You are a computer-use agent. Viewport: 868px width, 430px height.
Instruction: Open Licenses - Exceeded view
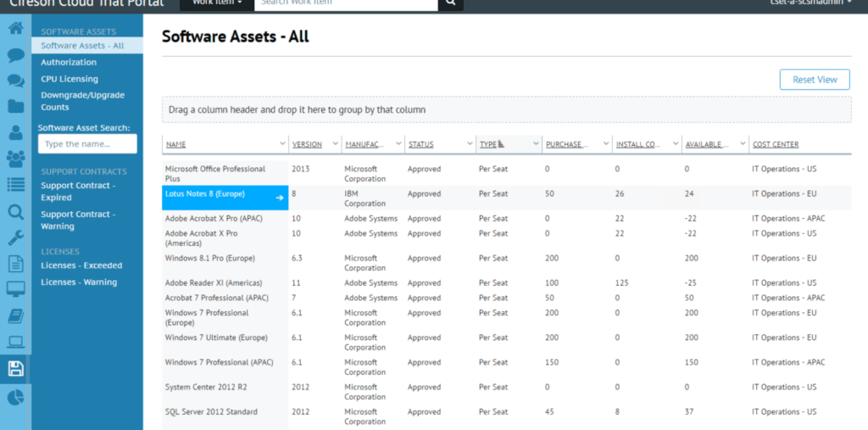pyautogui.click(x=81, y=265)
